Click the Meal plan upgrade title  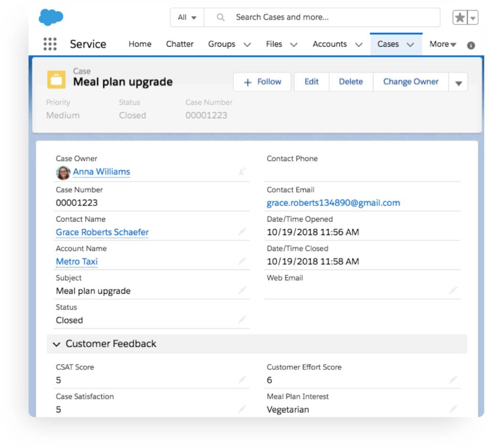pos(123,82)
